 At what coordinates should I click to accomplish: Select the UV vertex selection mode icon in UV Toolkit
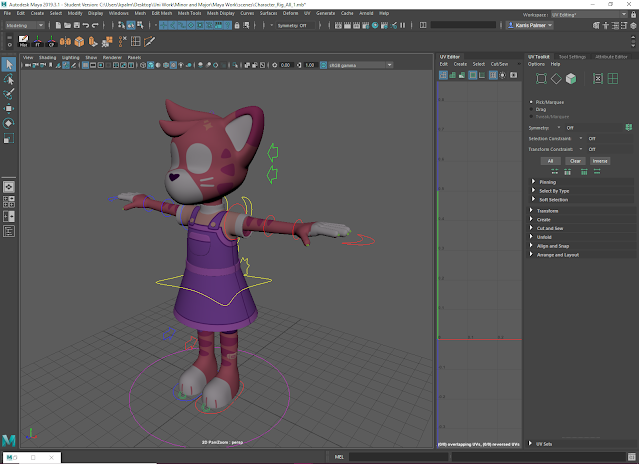[x=541, y=78]
